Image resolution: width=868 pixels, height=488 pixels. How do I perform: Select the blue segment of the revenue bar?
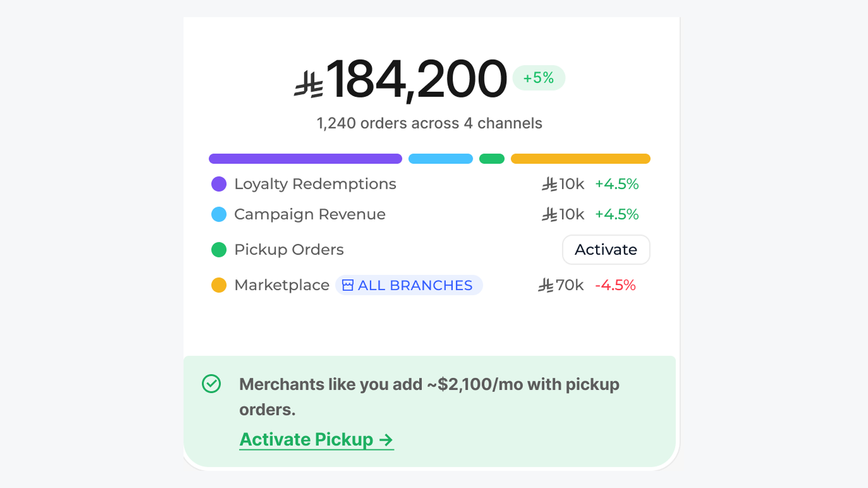coord(440,159)
